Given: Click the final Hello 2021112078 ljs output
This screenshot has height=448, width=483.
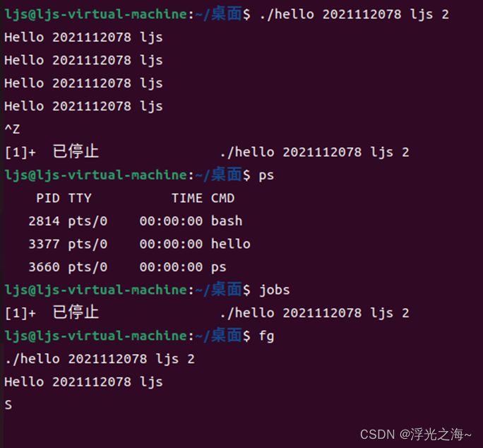Looking at the screenshot, I should tap(83, 382).
